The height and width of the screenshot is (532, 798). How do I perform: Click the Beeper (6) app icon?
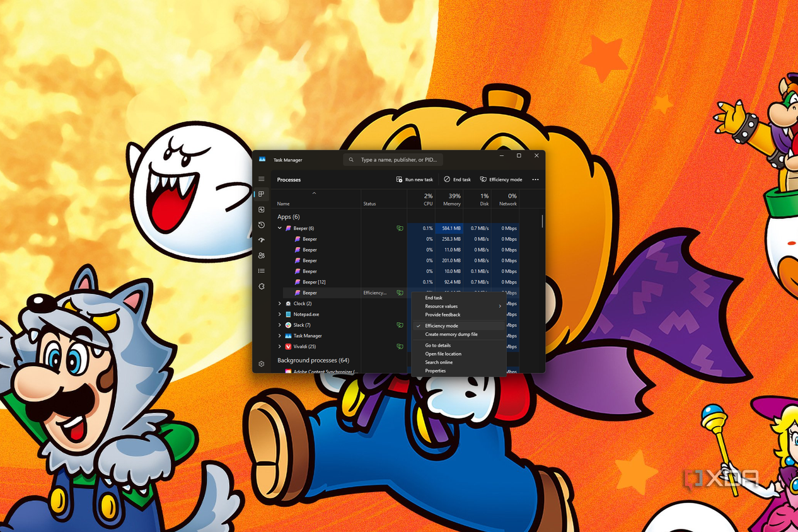tap(288, 228)
